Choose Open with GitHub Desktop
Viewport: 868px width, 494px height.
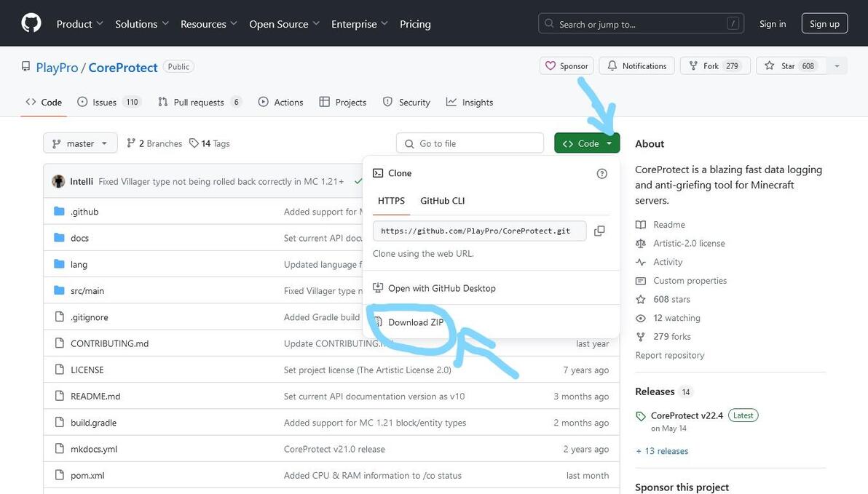pyautogui.click(x=441, y=288)
